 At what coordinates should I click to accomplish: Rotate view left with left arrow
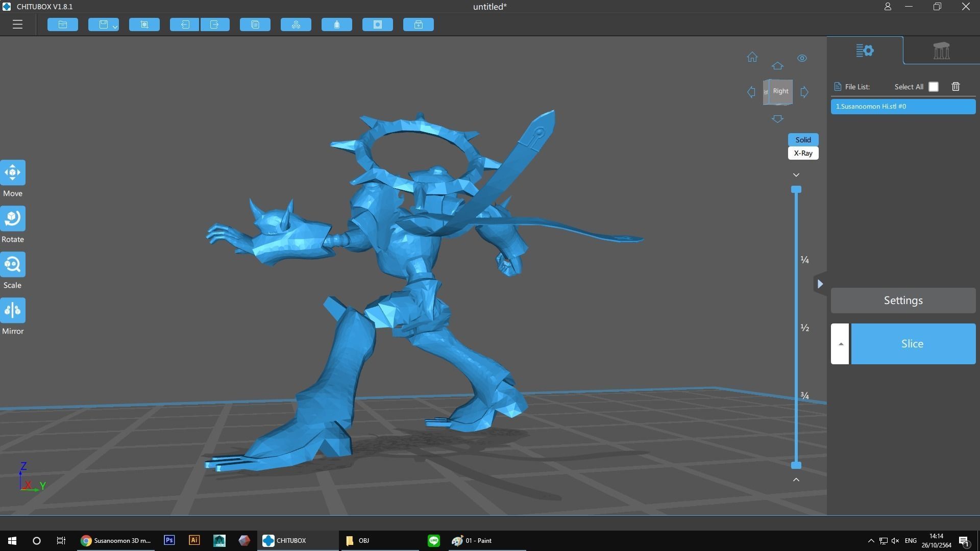(x=751, y=92)
